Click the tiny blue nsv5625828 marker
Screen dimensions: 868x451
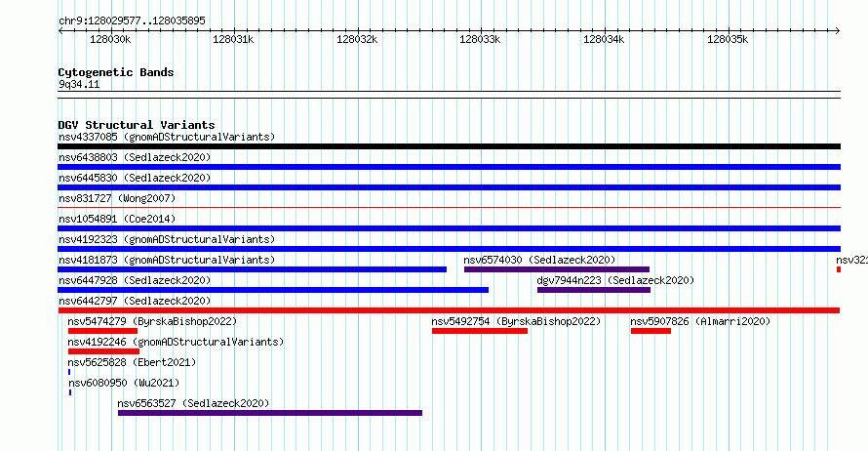69,372
